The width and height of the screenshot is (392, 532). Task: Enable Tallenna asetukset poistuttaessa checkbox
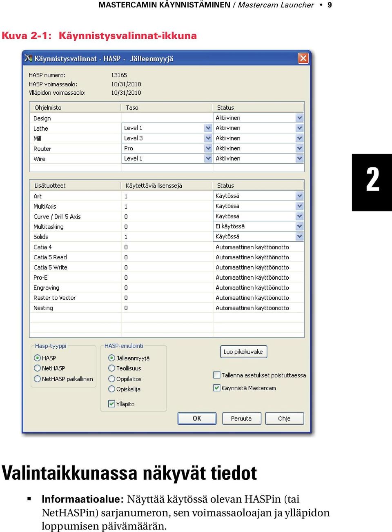point(217,375)
